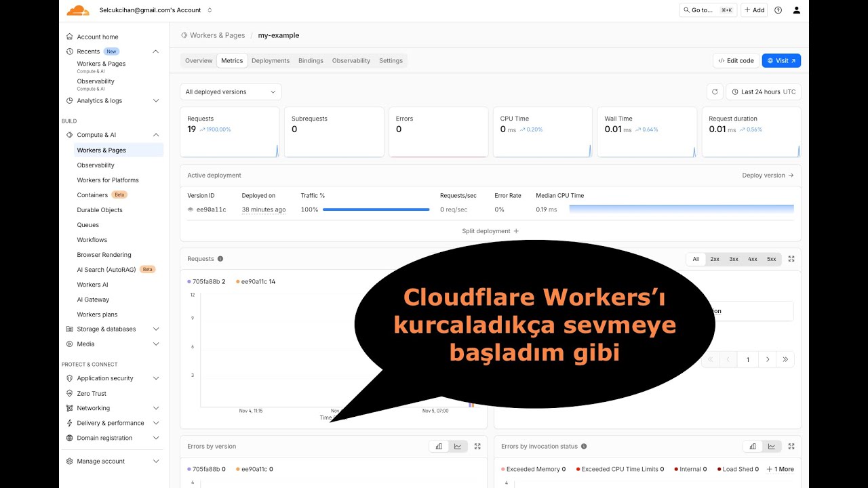Open the Go to search box
The height and width of the screenshot is (488, 868).
[x=708, y=10]
